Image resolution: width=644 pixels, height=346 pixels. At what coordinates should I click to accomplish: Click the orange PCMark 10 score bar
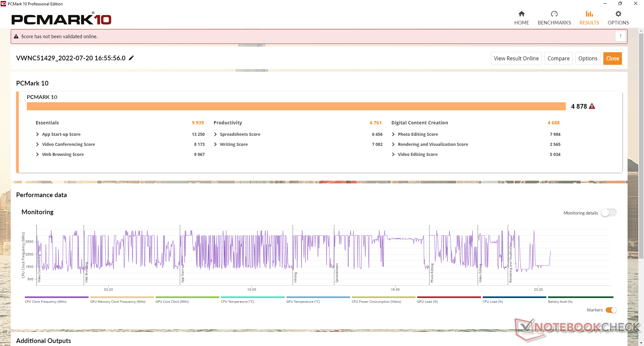click(296, 106)
